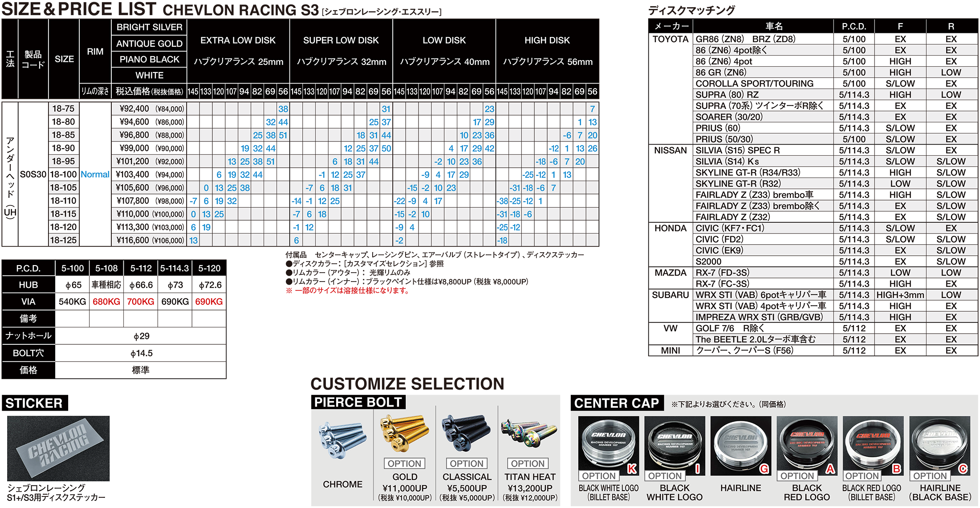Click the BRIGHT SILVER color header
Image resolution: width=980 pixels, height=508 pixels.
pyautogui.click(x=149, y=27)
